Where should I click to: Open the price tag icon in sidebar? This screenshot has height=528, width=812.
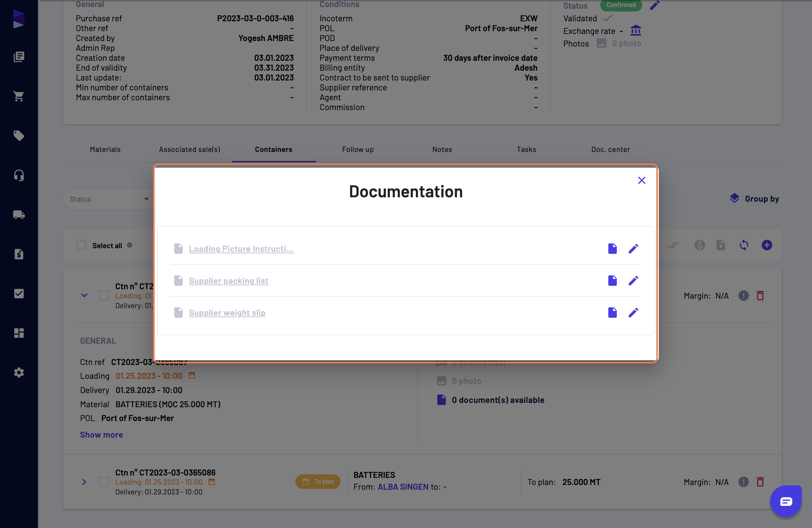pos(19,136)
